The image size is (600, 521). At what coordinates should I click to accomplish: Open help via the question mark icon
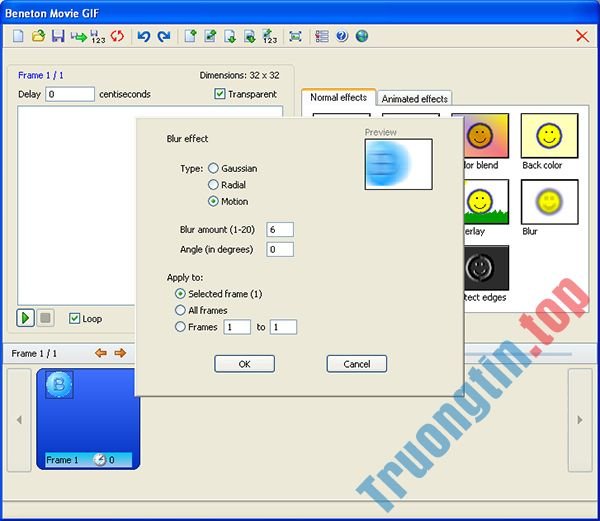342,36
